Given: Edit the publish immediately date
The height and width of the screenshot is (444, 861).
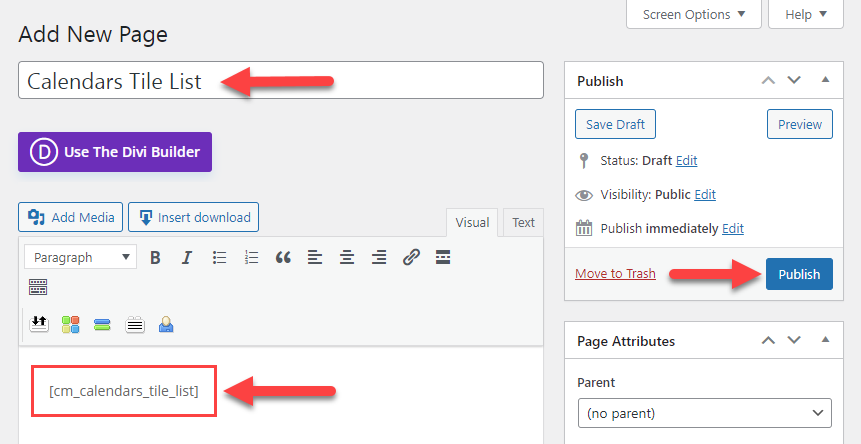Looking at the screenshot, I should (x=733, y=229).
